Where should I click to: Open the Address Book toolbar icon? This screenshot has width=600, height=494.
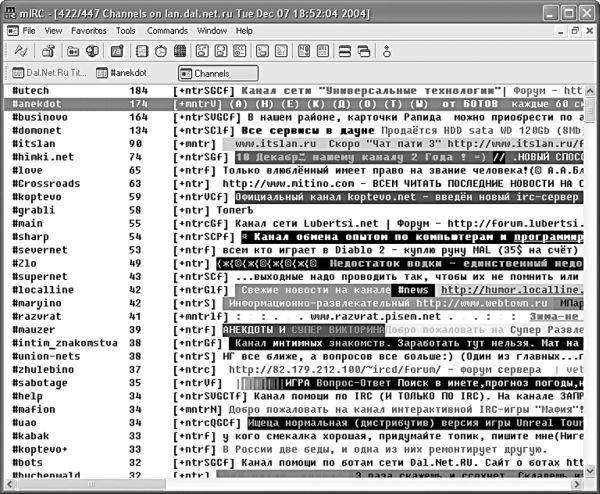tap(142, 51)
